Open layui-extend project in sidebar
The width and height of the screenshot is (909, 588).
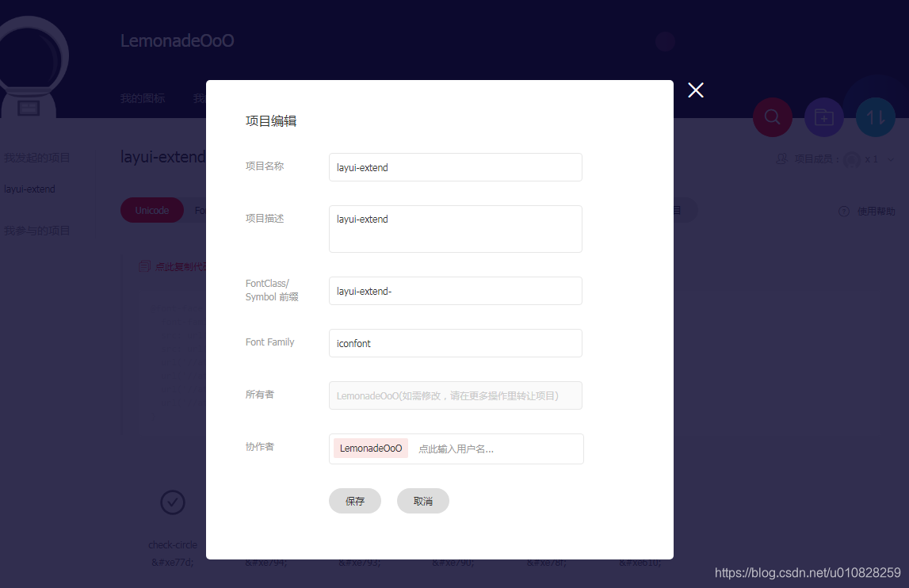coord(29,189)
